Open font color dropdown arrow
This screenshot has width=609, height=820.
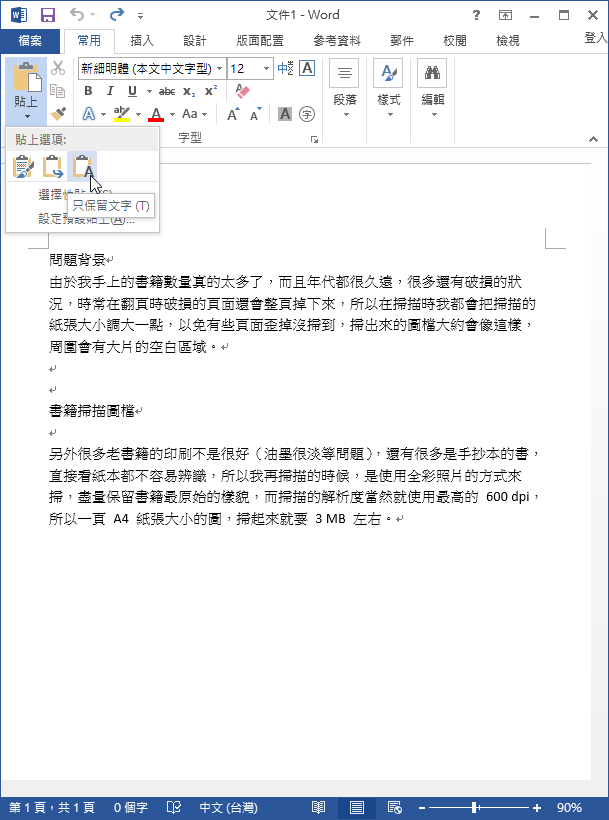173,115
